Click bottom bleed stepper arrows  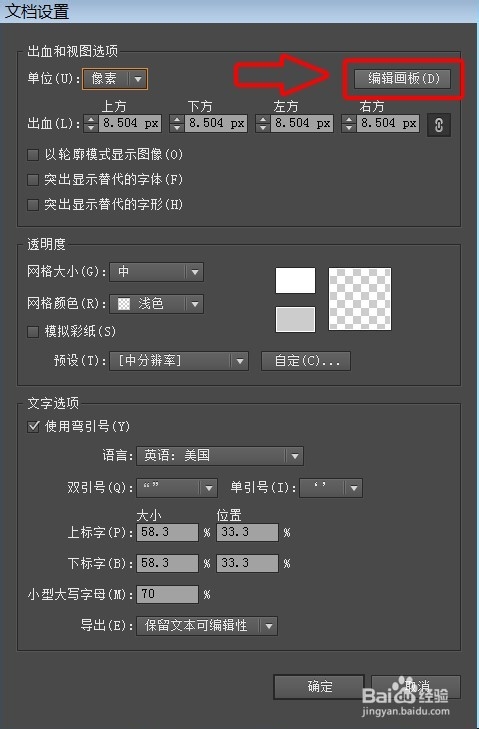click(177, 124)
